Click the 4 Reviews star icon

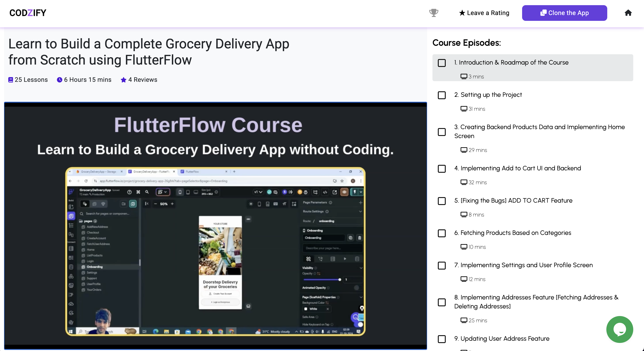(x=123, y=80)
